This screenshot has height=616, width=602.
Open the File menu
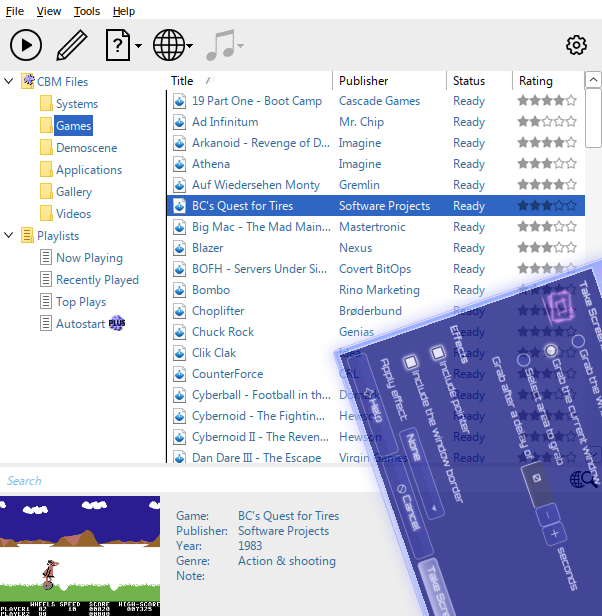(x=15, y=11)
